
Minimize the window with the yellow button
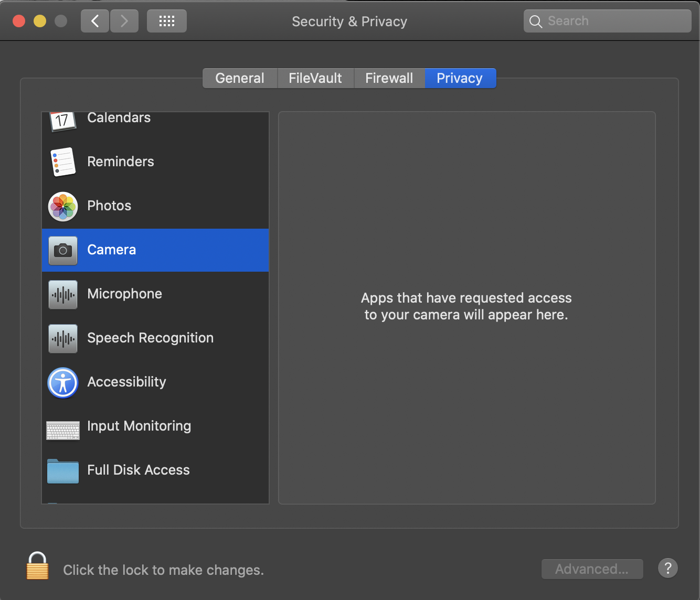pos(40,21)
